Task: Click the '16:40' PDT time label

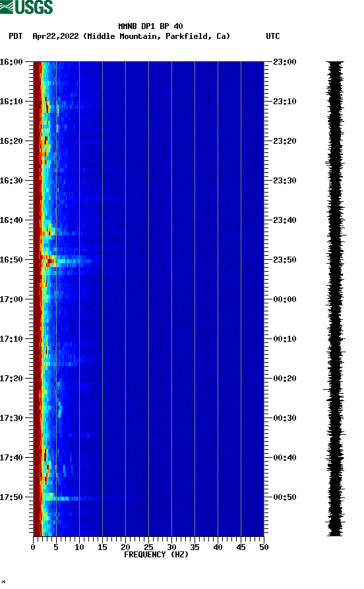Action: click(11, 220)
